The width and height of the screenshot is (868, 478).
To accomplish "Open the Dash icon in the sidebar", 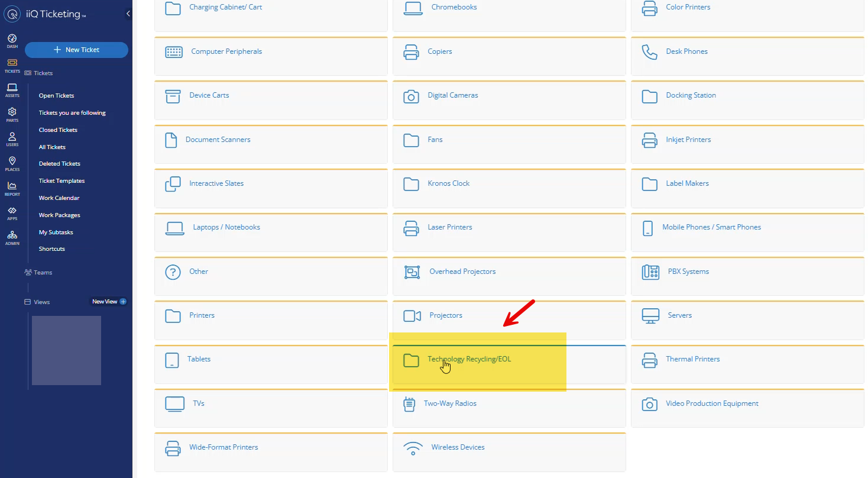I will pos(12,40).
